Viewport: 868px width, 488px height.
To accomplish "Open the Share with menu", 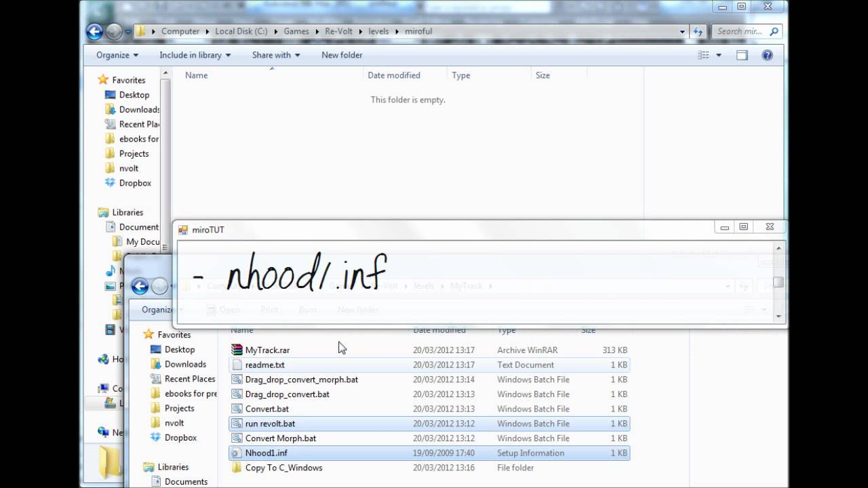I will [x=276, y=55].
